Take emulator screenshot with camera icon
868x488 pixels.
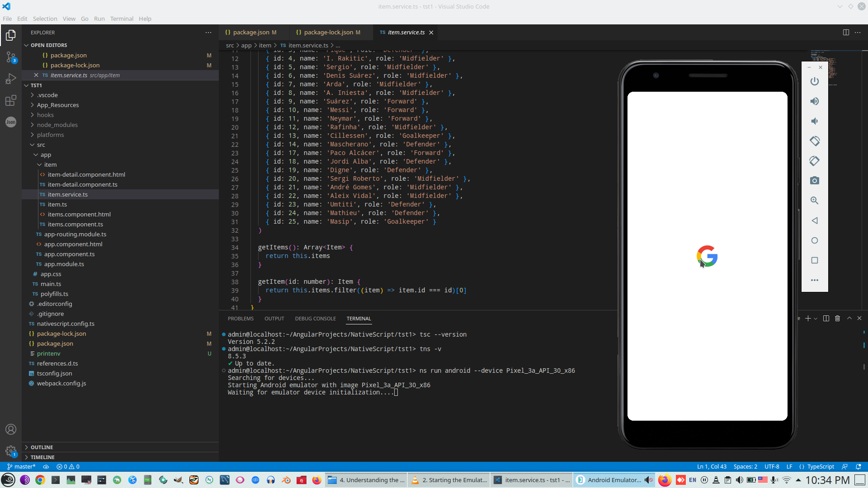[x=814, y=181]
